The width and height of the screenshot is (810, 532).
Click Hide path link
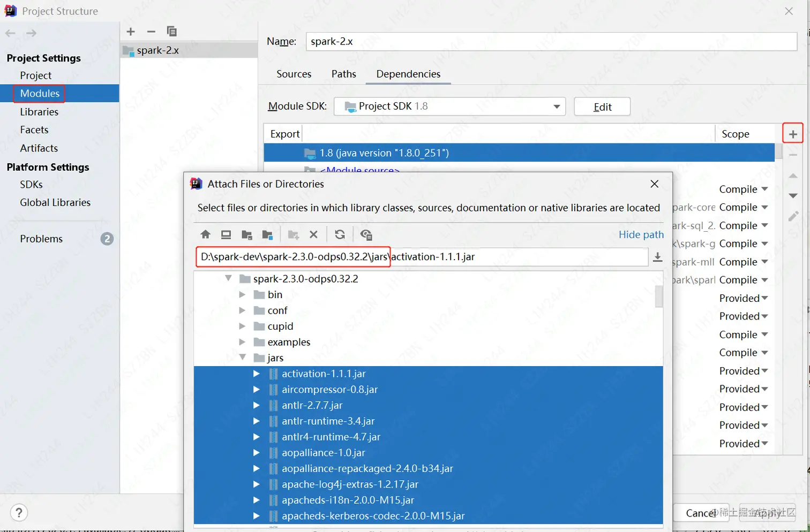(x=641, y=234)
